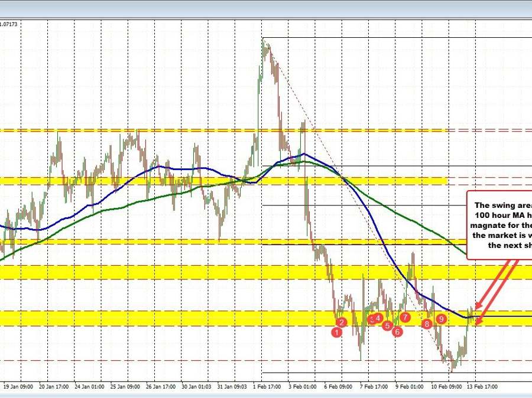
Task: Click the red circle marker numbered 1
Action: (336, 332)
